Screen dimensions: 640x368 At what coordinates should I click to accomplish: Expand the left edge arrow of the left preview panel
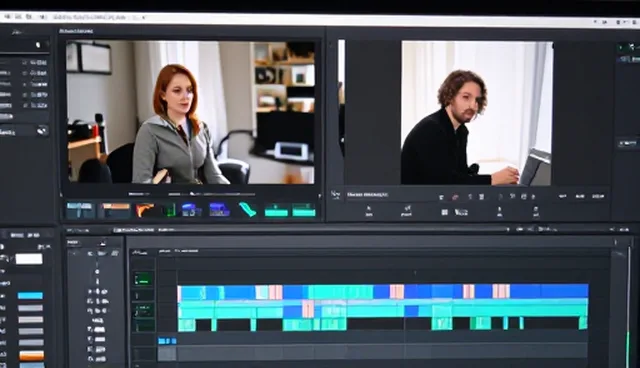(x=61, y=195)
